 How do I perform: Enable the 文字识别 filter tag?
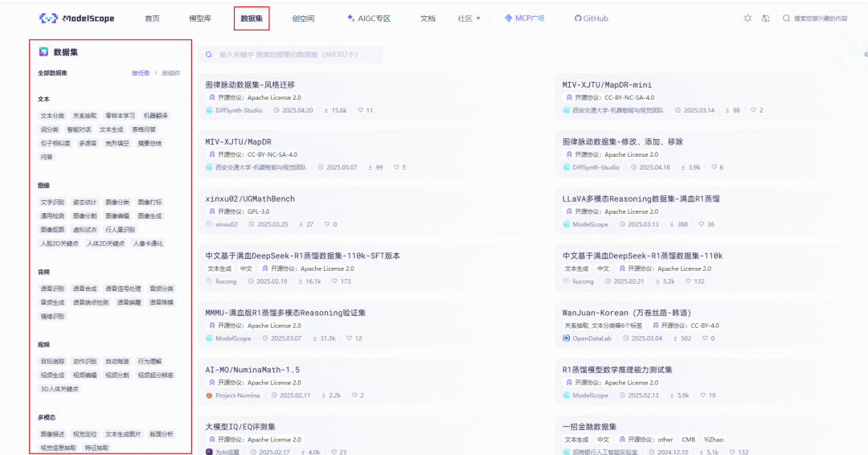coord(52,202)
